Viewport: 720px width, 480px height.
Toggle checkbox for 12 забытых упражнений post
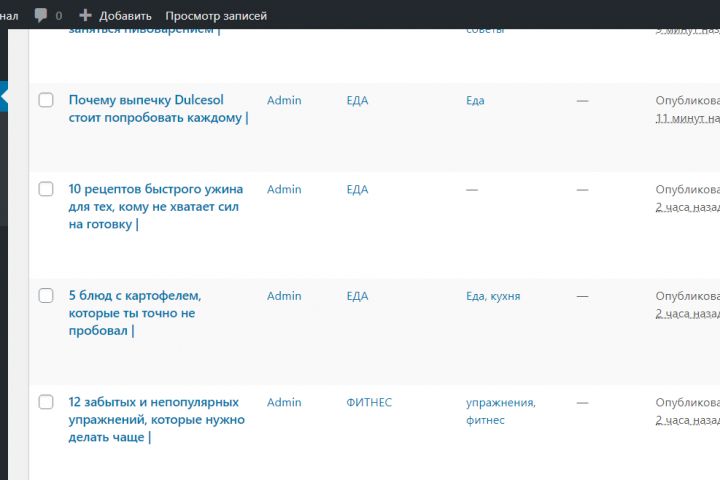pyautogui.click(x=46, y=402)
